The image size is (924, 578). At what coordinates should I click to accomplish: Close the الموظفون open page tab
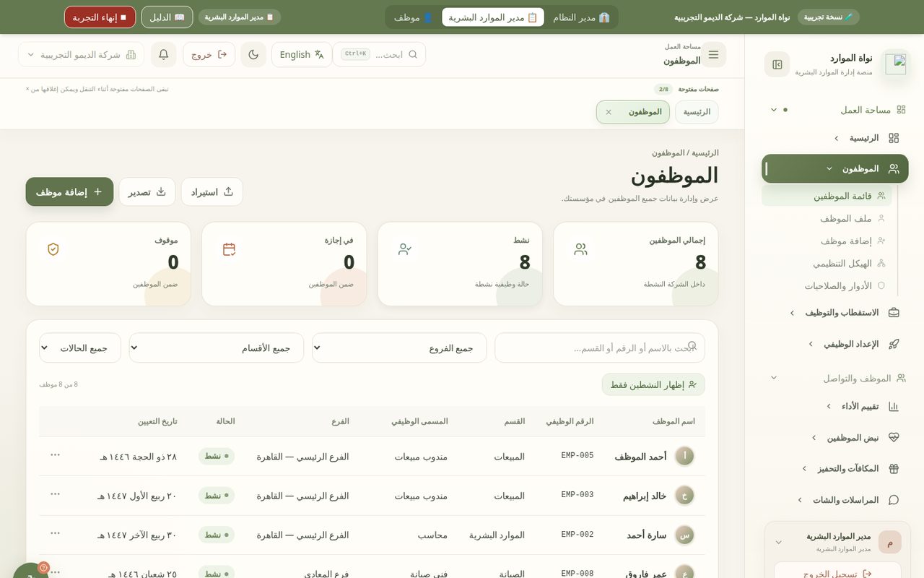(x=609, y=112)
